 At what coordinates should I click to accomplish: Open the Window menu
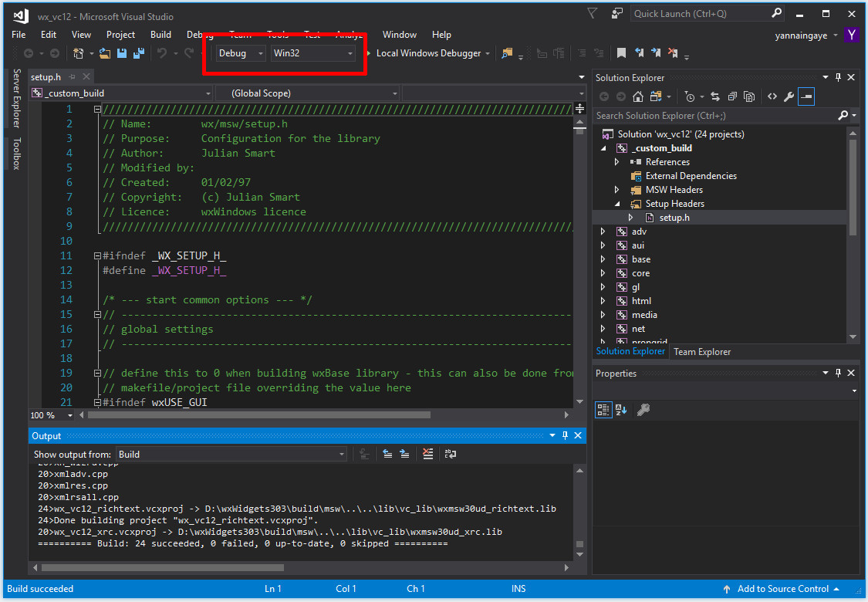(400, 34)
